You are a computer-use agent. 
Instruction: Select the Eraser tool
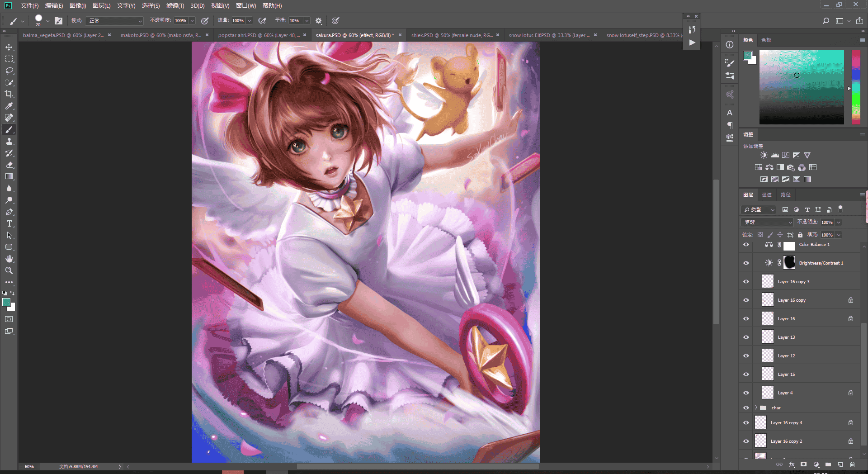[x=9, y=165]
